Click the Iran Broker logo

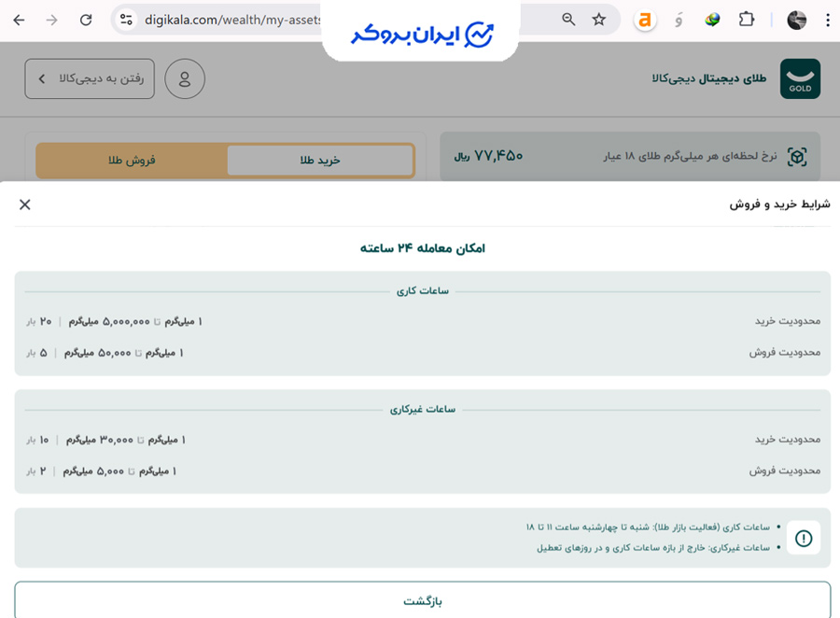[420, 29]
